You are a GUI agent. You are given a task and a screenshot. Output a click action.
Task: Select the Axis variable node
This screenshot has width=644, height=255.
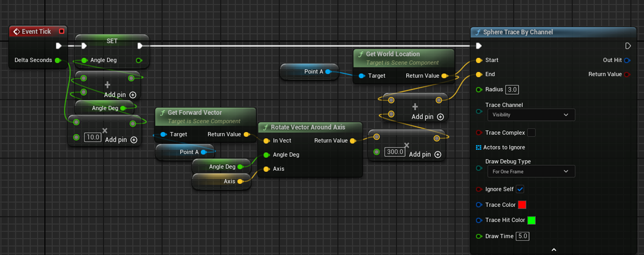(221, 181)
